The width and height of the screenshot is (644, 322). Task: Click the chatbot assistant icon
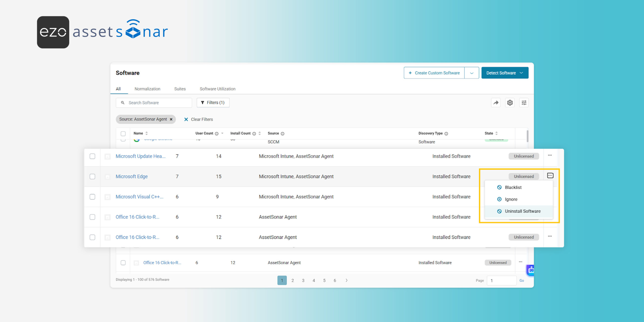pyautogui.click(x=530, y=270)
